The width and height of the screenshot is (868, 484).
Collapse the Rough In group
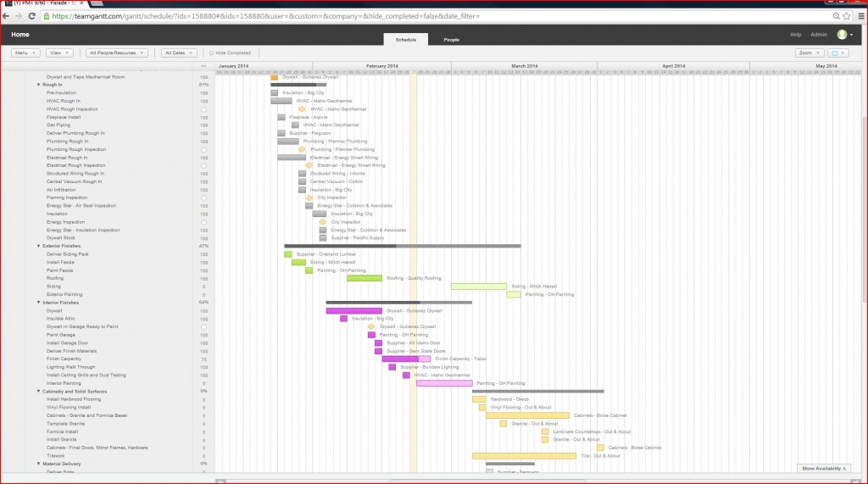(39, 85)
